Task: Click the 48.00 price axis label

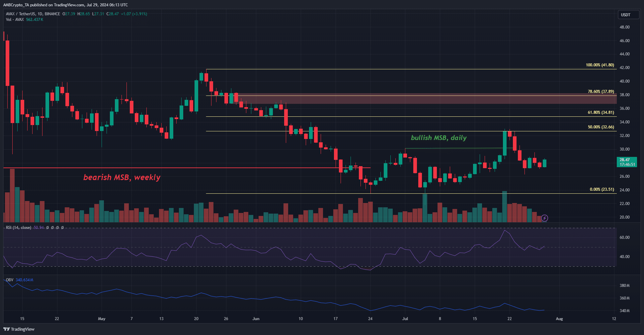Action: click(624, 27)
